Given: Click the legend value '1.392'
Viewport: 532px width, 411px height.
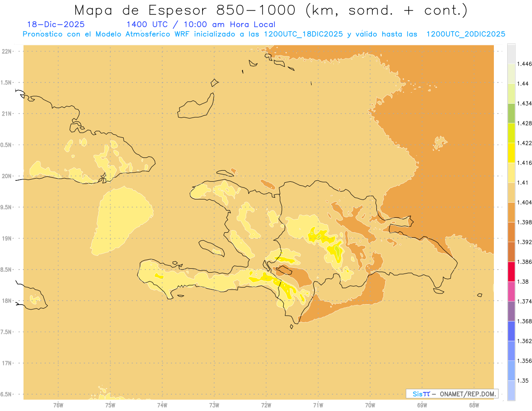Looking at the screenshot, I should (x=524, y=242).
